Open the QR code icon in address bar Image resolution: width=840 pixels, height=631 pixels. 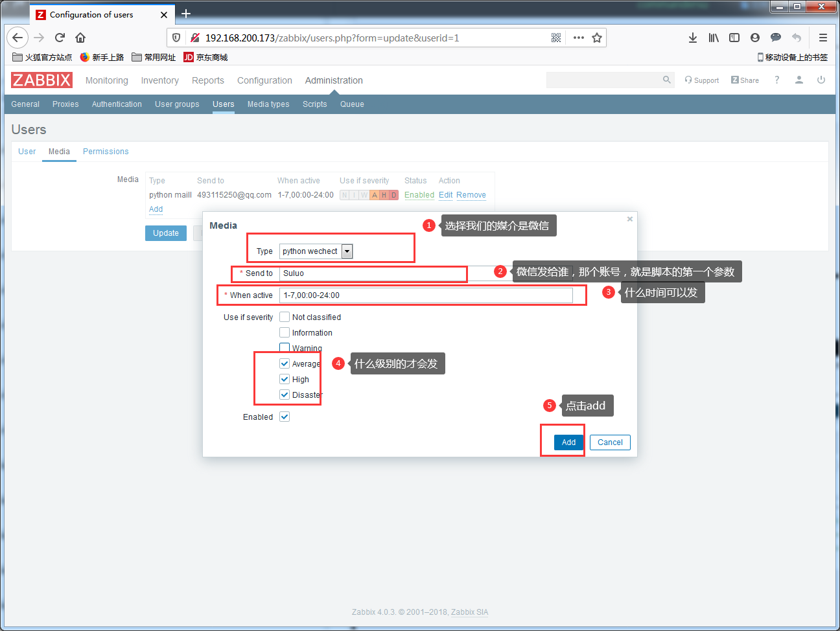pos(556,38)
